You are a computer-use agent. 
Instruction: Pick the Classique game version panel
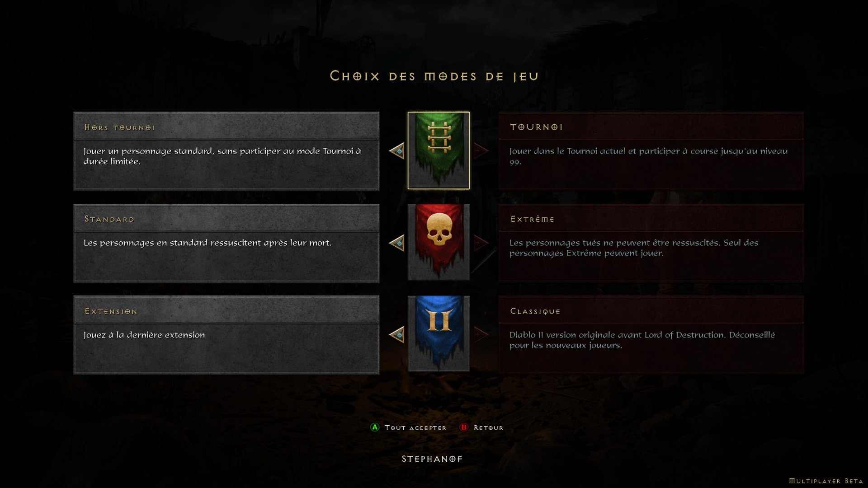(651, 335)
